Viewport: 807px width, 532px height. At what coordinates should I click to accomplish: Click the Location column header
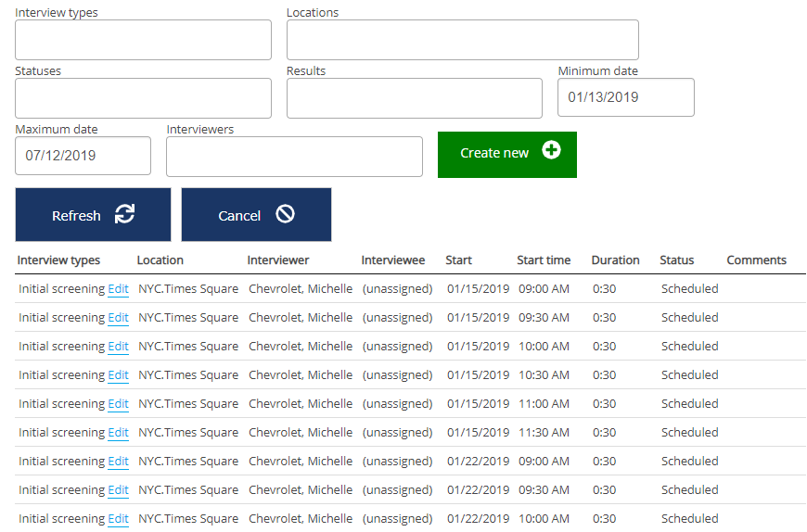160,260
